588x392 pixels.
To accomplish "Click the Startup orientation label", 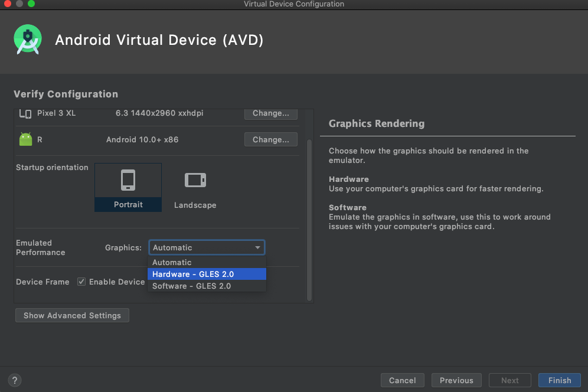I will pos(52,167).
